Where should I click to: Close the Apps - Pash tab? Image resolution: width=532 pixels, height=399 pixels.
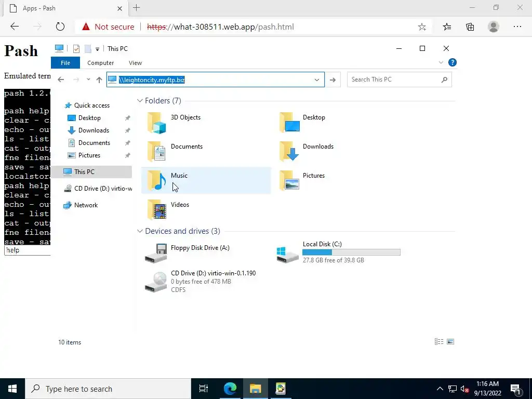(120, 8)
